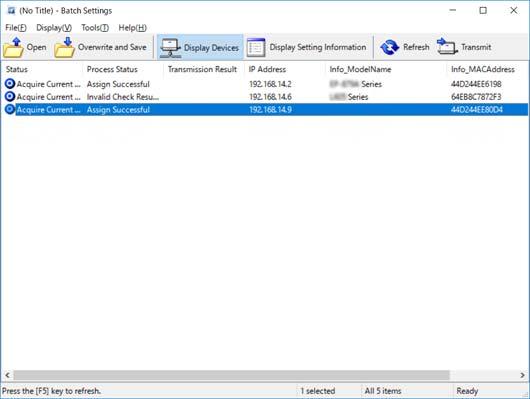Image resolution: width=530 pixels, height=399 pixels.
Task: Click the horizontal scrollbar left arrow
Action: [7, 375]
